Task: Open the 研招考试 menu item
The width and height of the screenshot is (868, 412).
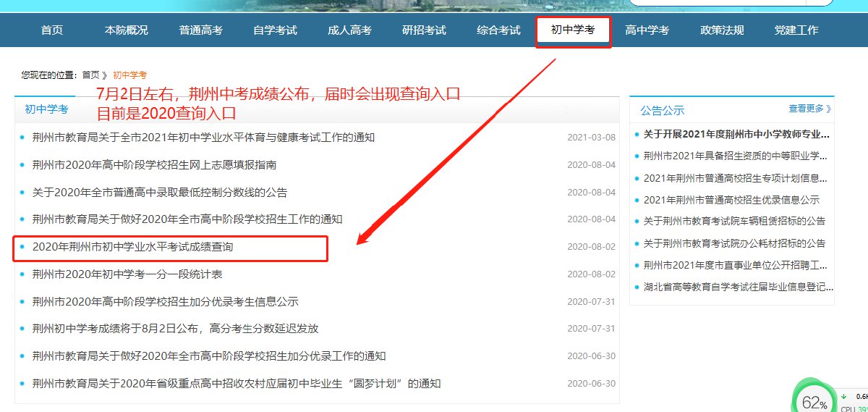Action: pos(425,30)
